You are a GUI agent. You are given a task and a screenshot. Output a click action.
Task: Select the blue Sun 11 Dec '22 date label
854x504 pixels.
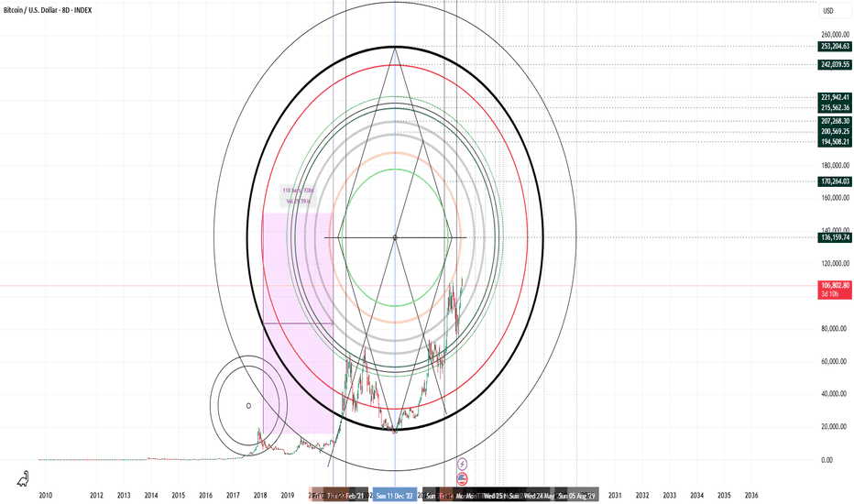click(x=395, y=495)
